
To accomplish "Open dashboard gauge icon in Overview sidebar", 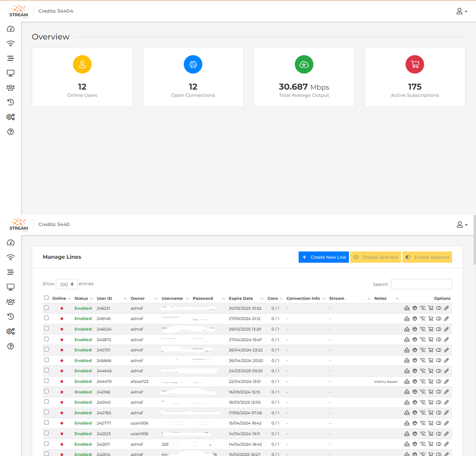I will click(11, 29).
